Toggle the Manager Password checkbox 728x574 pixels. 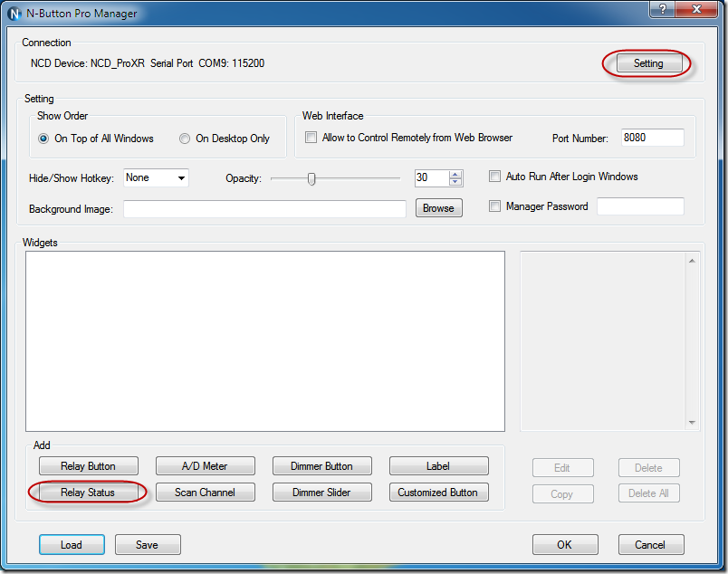tap(495, 206)
